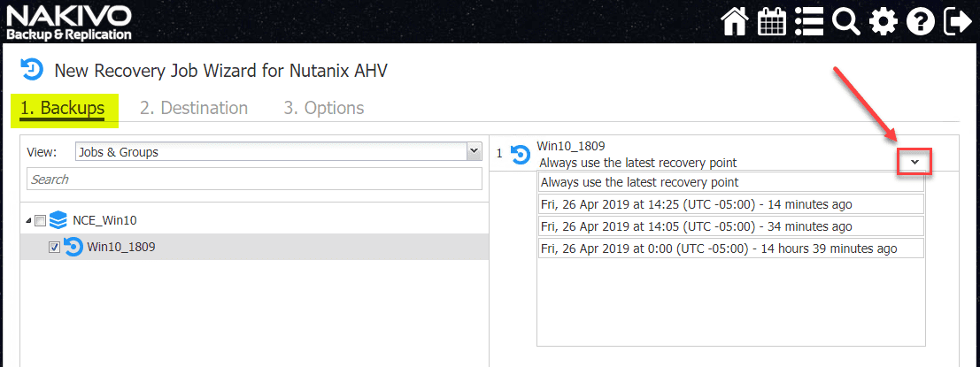Open the Help question mark icon
The height and width of the screenshot is (367, 980).
920,21
